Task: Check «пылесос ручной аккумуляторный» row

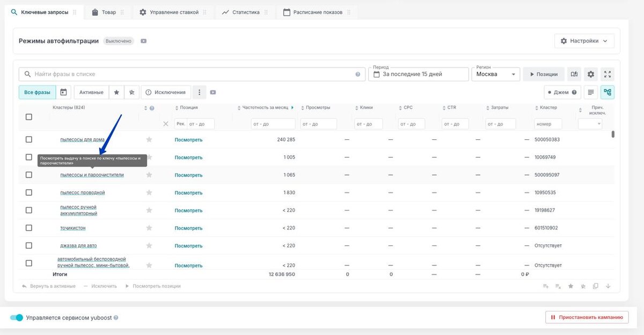Action: (29, 210)
